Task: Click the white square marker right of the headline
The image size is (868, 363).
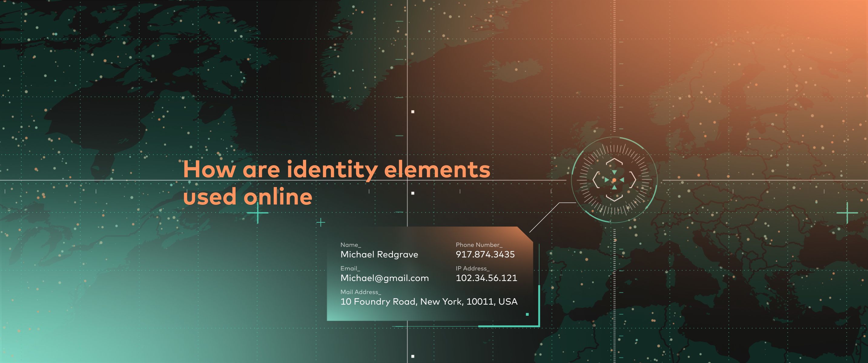Action: 413,193
